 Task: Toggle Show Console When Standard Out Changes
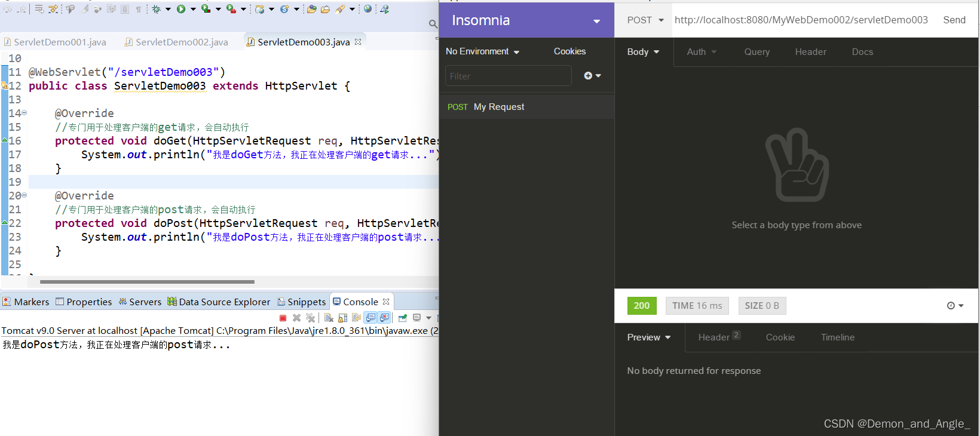pos(370,318)
